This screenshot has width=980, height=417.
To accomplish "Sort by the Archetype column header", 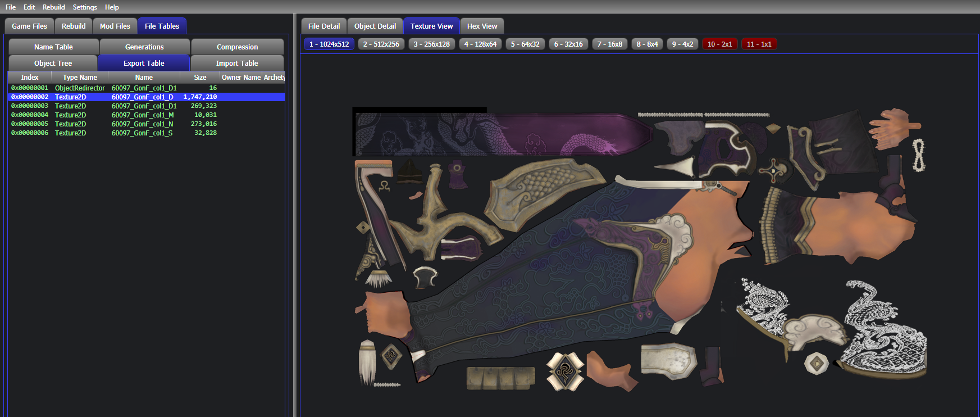I will pyautogui.click(x=274, y=77).
